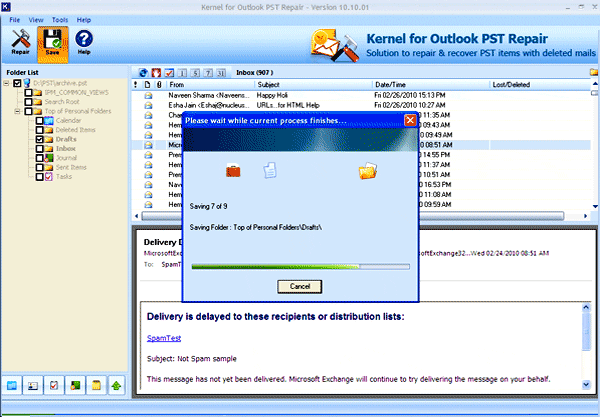This screenshot has width=600, height=417.
Task: Open the View menu
Action: (36, 20)
